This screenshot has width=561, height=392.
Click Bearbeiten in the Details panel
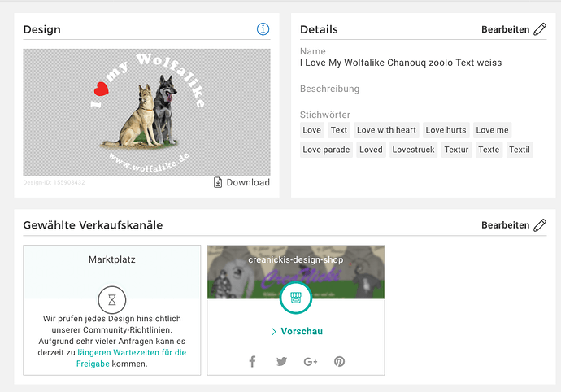[505, 29]
